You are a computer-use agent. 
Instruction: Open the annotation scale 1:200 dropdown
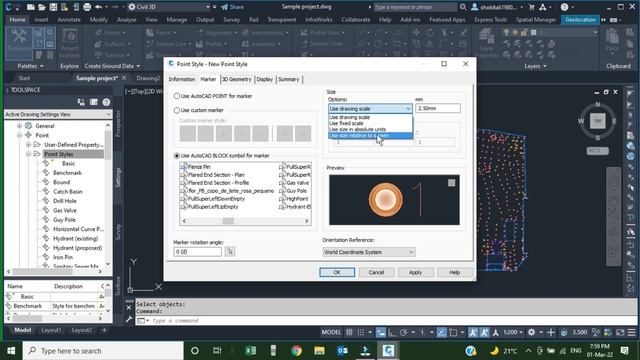513,332
